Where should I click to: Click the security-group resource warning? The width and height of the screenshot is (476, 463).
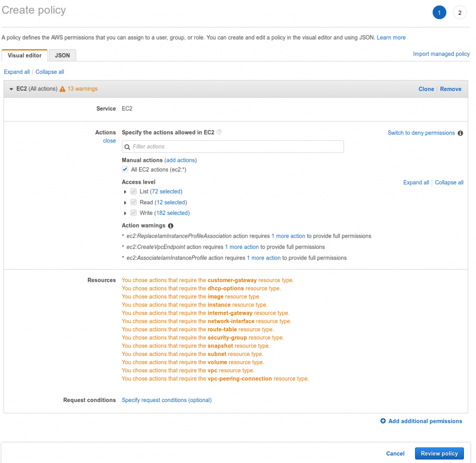[203, 337]
